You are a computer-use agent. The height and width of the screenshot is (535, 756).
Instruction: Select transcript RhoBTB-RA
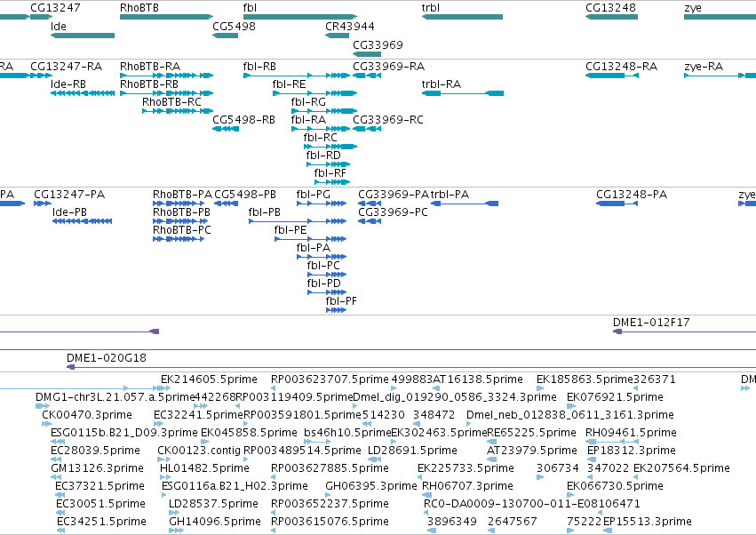[x=166, y=76]
